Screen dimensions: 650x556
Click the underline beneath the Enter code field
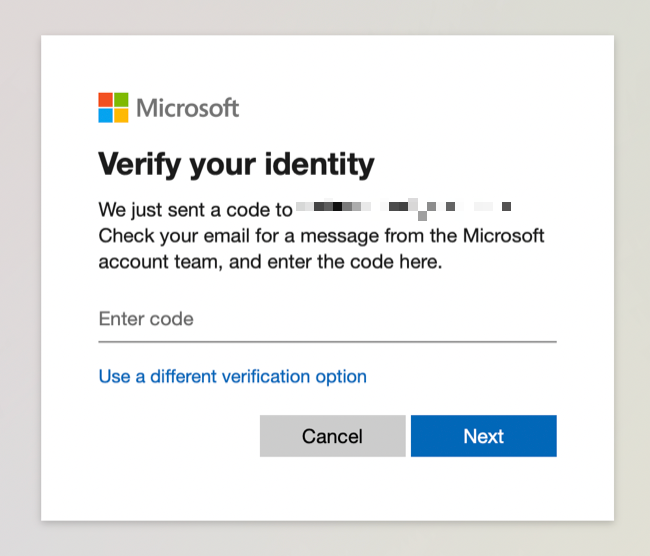(x=327, y=341)
